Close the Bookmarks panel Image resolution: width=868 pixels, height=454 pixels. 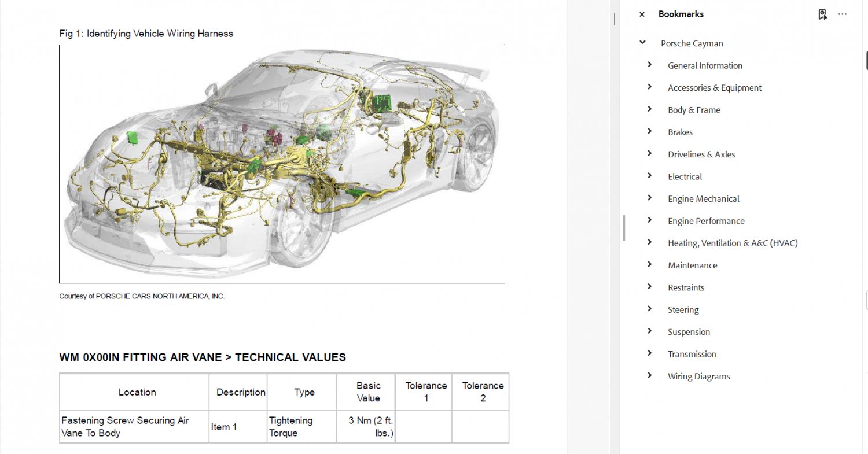(x=642, y=14)
